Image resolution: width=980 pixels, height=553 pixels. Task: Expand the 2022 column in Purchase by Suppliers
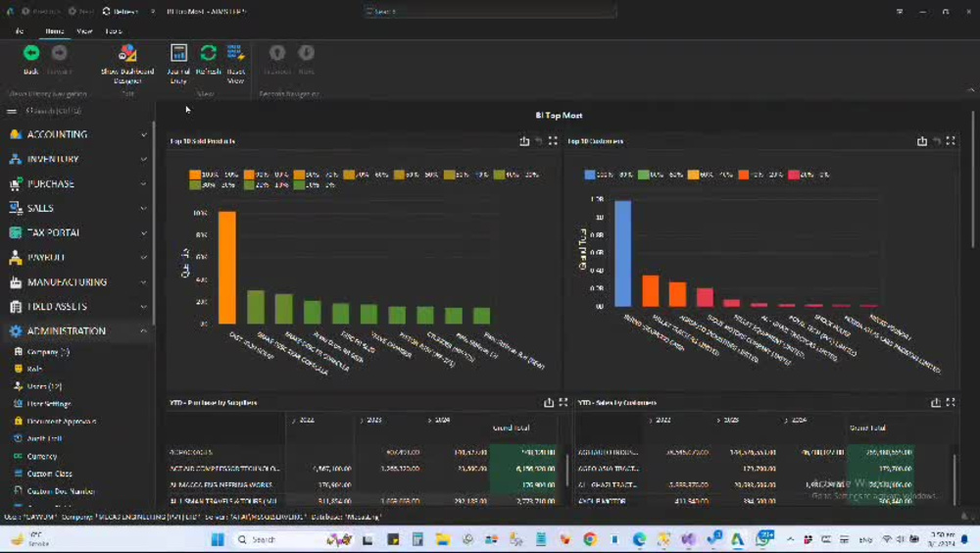pyautogui.click(x=294, y=421)
